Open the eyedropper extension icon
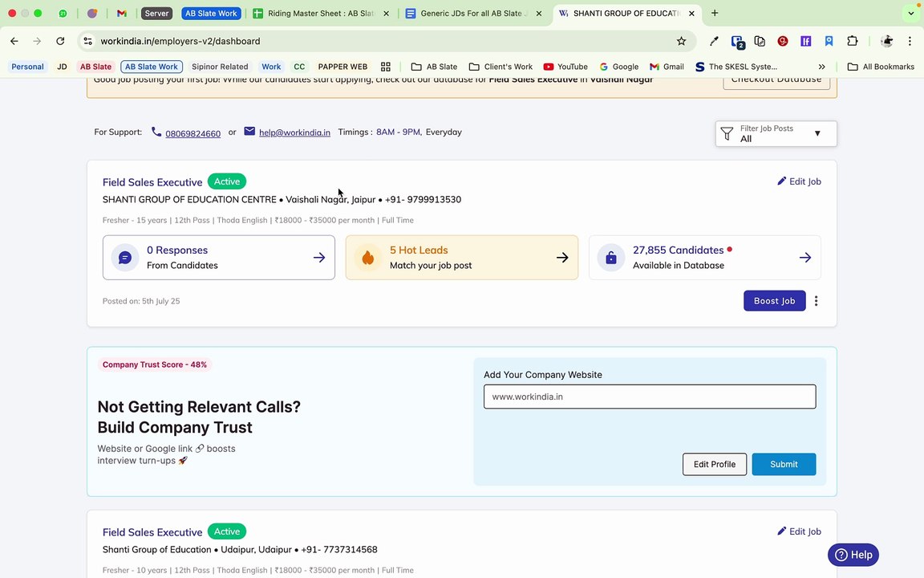The height and width of the screenshot is (578, 924). pyautogui.click(x=714, y=41)
